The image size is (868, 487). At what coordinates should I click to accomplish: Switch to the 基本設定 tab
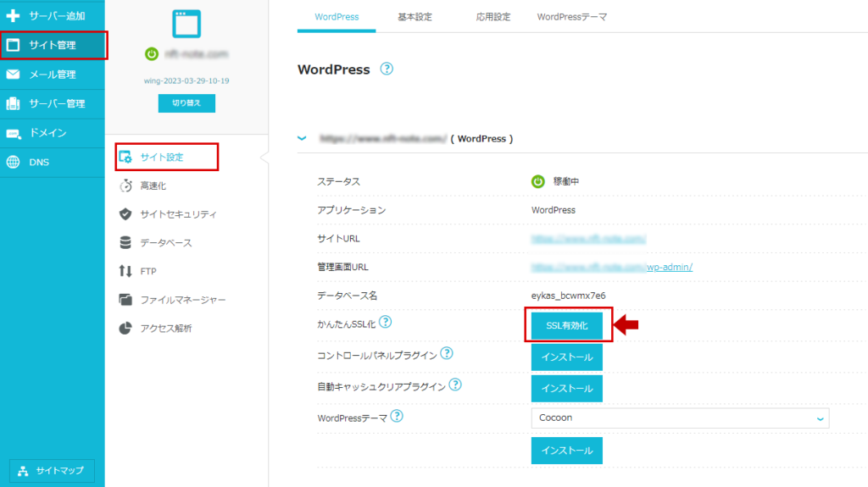[x=415, y=17]
